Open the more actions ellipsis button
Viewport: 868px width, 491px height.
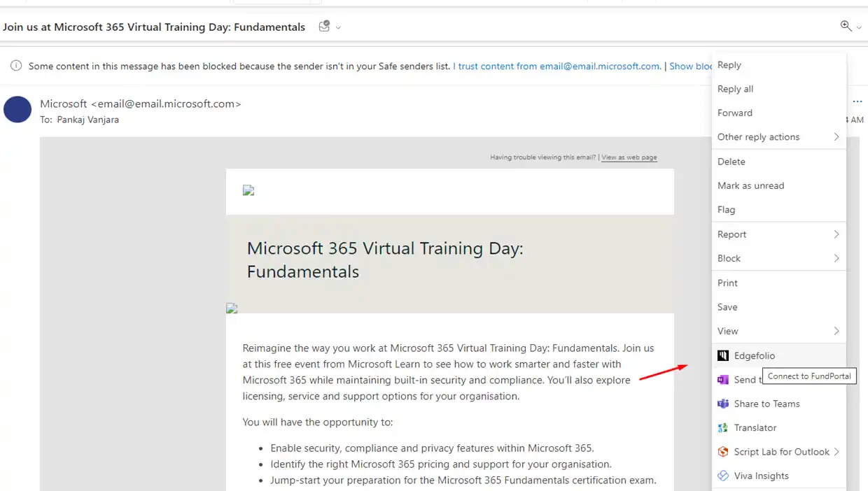click(x=857, y=102)
